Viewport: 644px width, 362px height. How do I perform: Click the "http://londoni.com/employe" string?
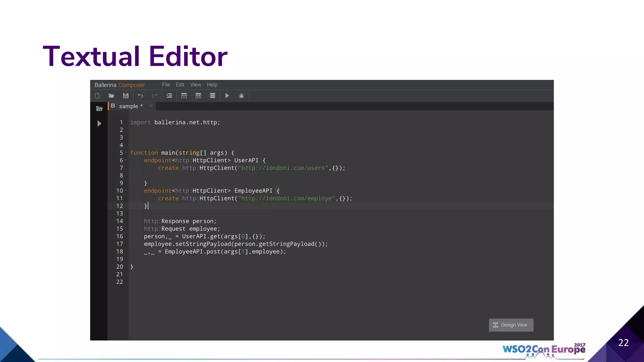point(286,199)
